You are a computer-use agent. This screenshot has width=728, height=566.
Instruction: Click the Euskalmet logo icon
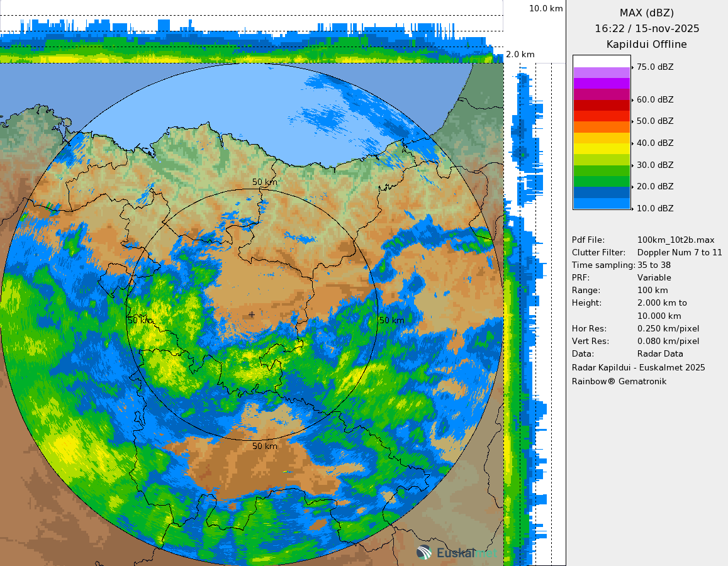[424, 553]
